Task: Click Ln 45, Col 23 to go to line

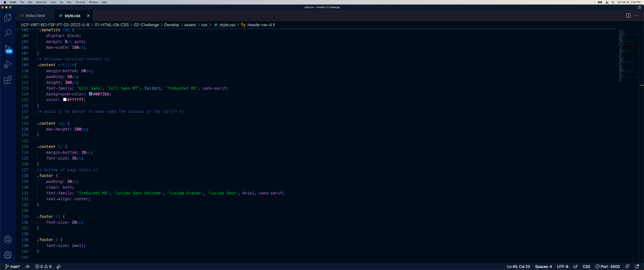Action: (518, 266)
